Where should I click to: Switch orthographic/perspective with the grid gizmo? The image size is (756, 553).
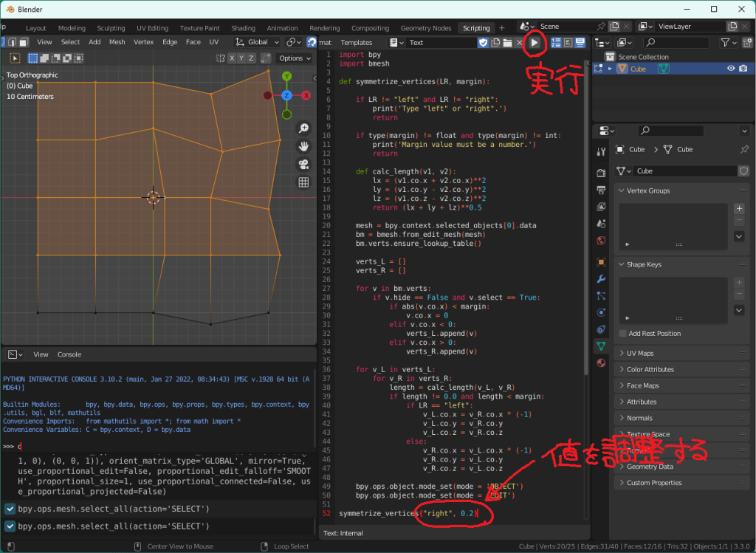(x=303, y=182)
